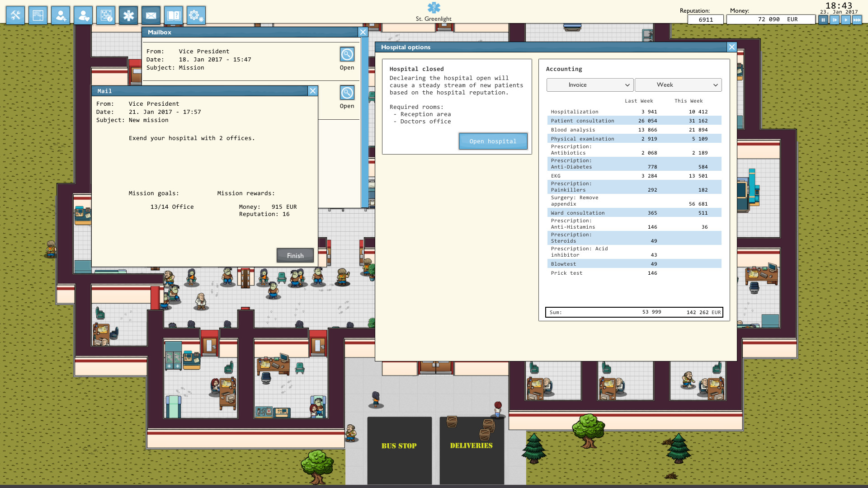Open the hire staff person-plus icon
Screen dimensions: 868x488
(x=61, y=15)
